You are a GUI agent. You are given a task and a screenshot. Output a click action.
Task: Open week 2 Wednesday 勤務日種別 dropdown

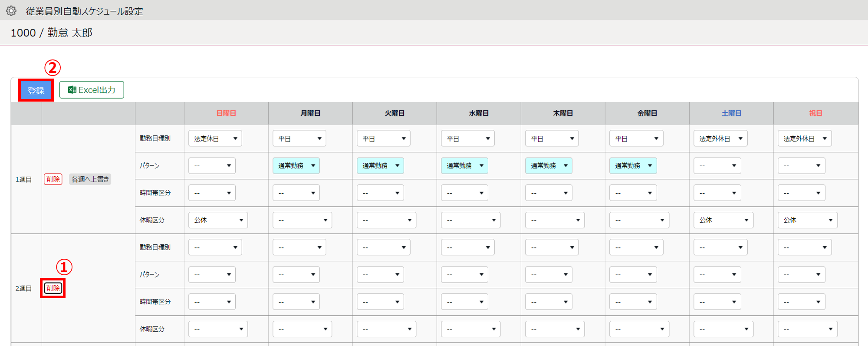click(x=468, y=247)
